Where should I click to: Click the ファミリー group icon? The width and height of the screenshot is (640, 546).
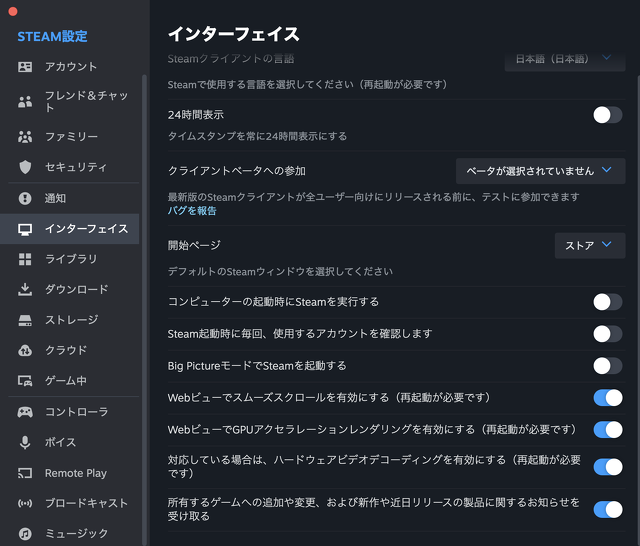coord(25,137)
